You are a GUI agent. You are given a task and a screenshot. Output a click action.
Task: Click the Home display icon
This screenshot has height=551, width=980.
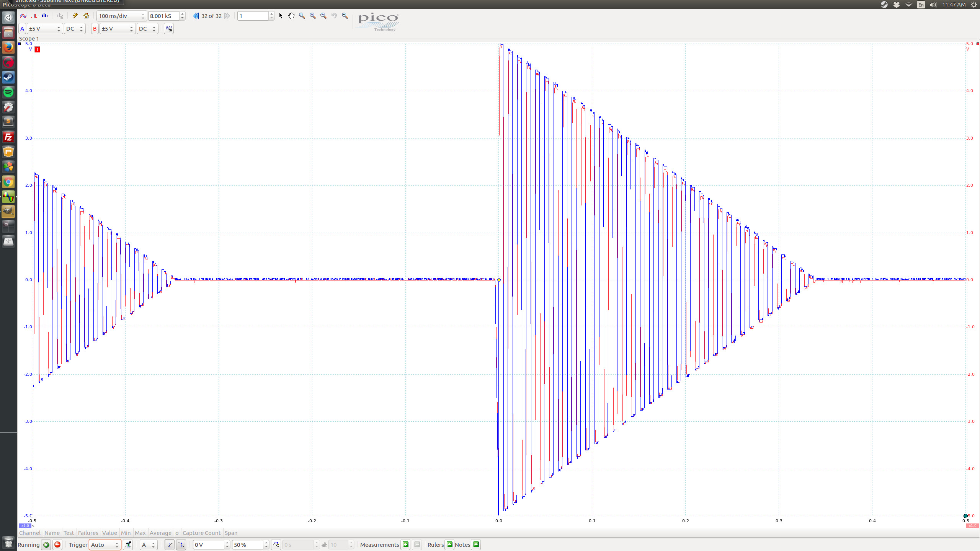pos(86,16)
